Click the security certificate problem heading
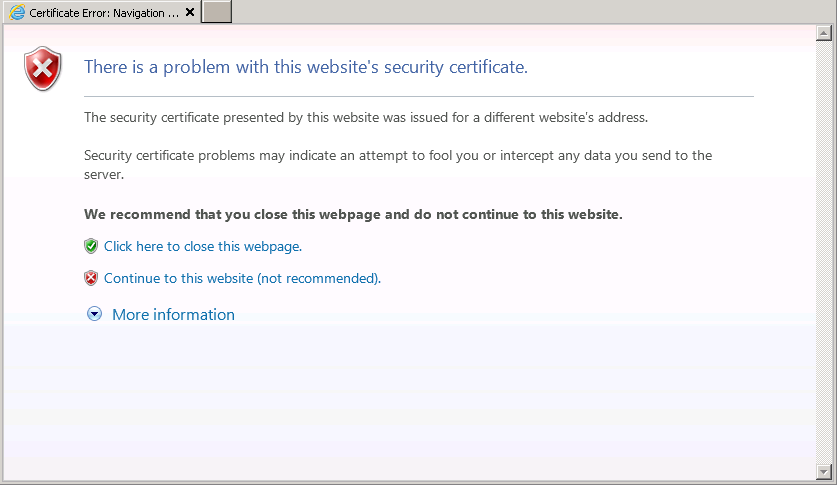The image size is (837, 485). pyautogui.click(x=306, y=67)
